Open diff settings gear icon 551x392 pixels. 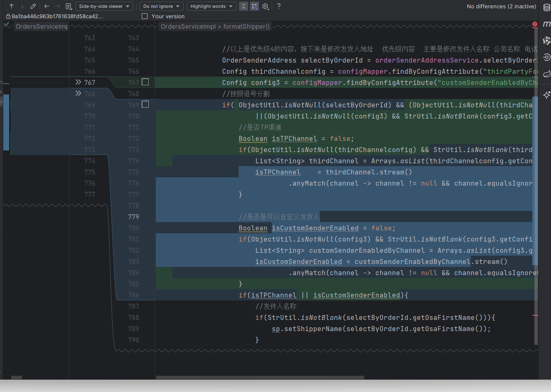[x=266, y=6]
